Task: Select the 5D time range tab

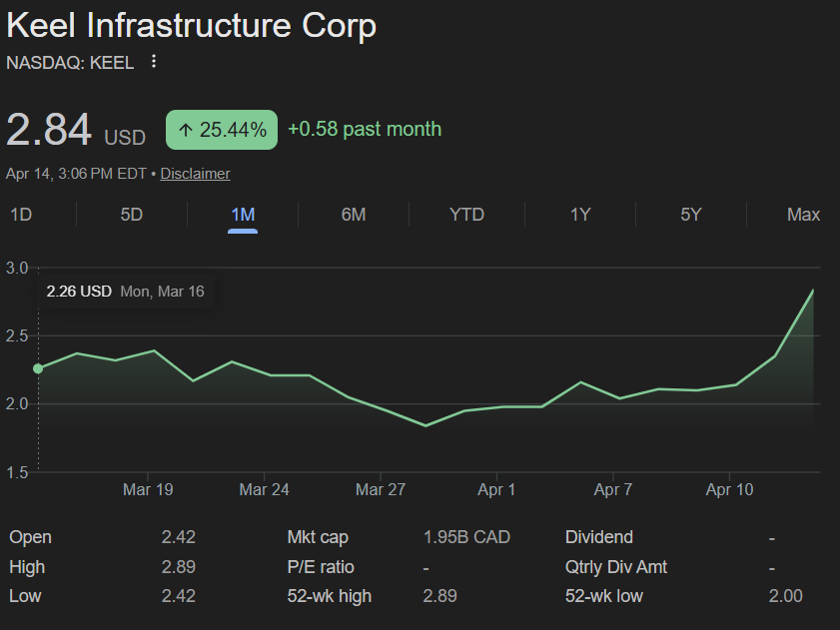Action: (132, 215)
